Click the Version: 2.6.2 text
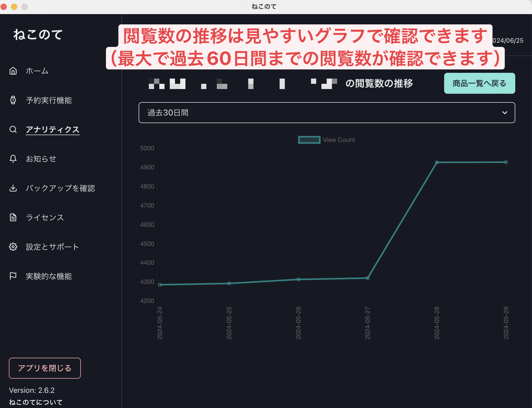This screenshot has height=408, width=532. coord(32,390)
